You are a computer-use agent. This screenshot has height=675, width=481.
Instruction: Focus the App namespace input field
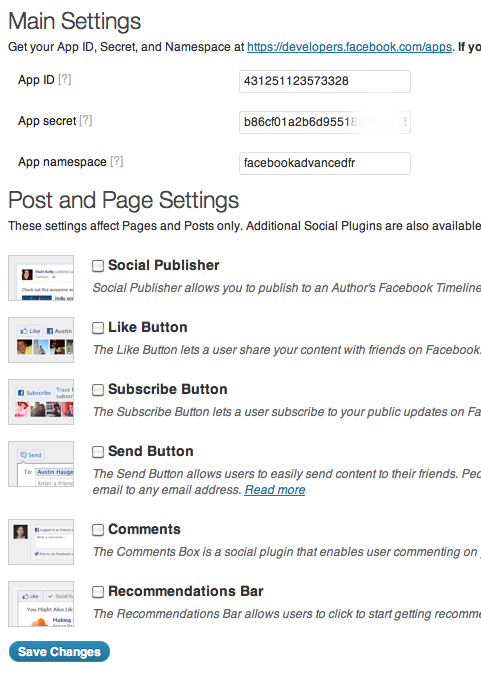[x=325, y=163]
